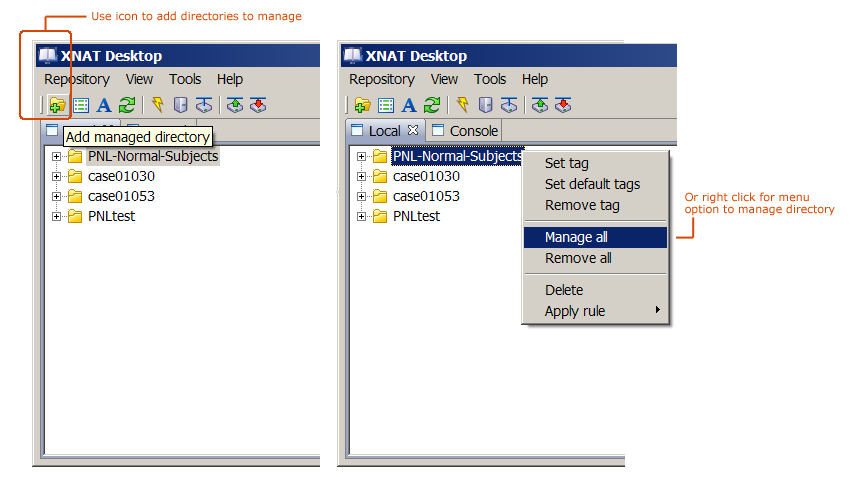
Task: Select case01053 folder in left window tree
Action: [x=121, y=196]
